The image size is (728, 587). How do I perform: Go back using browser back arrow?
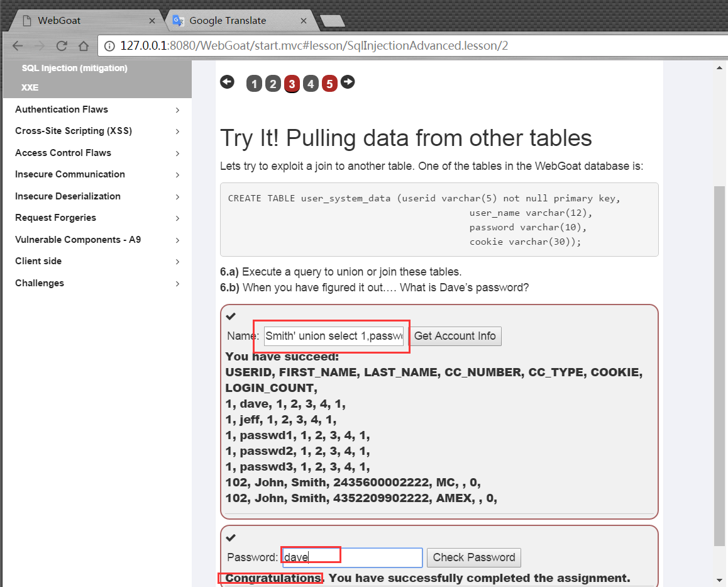(x=18, y=45)
